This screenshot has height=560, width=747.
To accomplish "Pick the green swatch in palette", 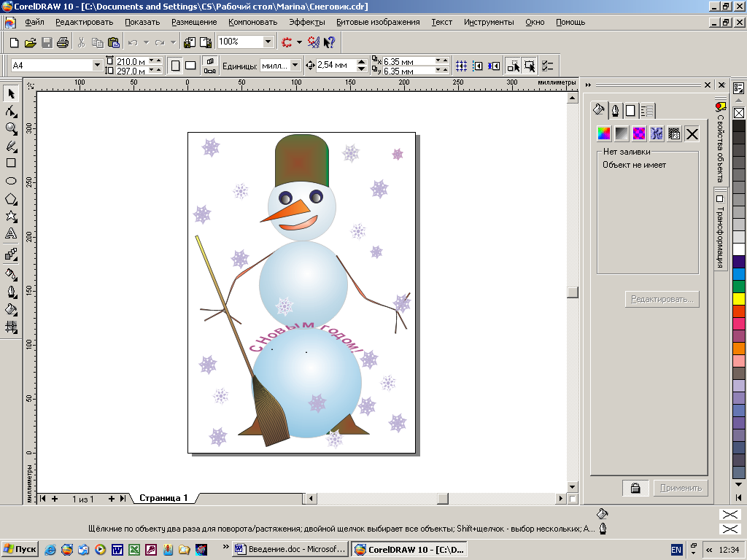I will point(739,287).
